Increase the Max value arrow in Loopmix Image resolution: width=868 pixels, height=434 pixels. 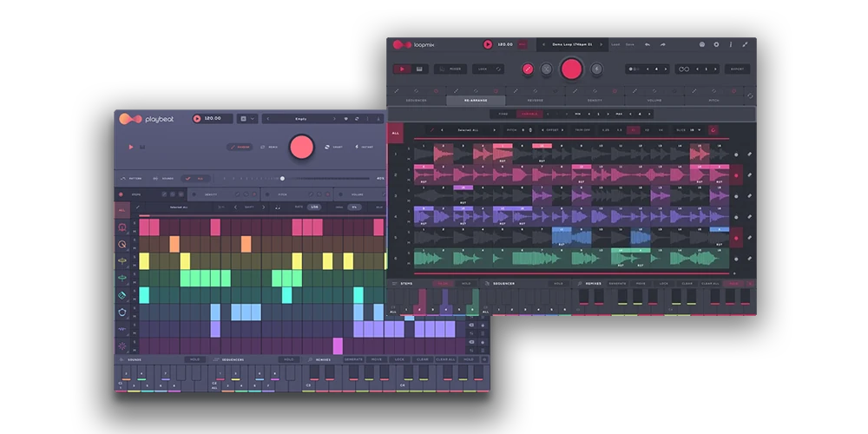tap(648, 114)
